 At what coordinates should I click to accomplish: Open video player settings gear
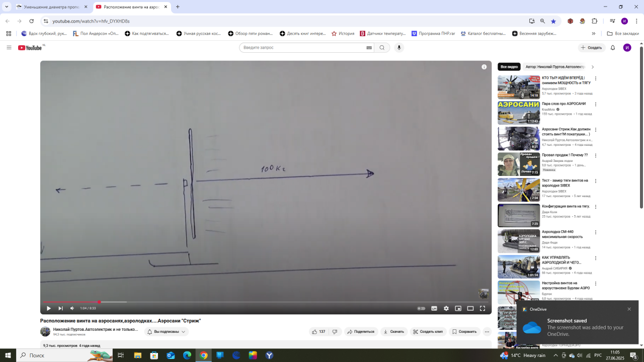[446, 308]
